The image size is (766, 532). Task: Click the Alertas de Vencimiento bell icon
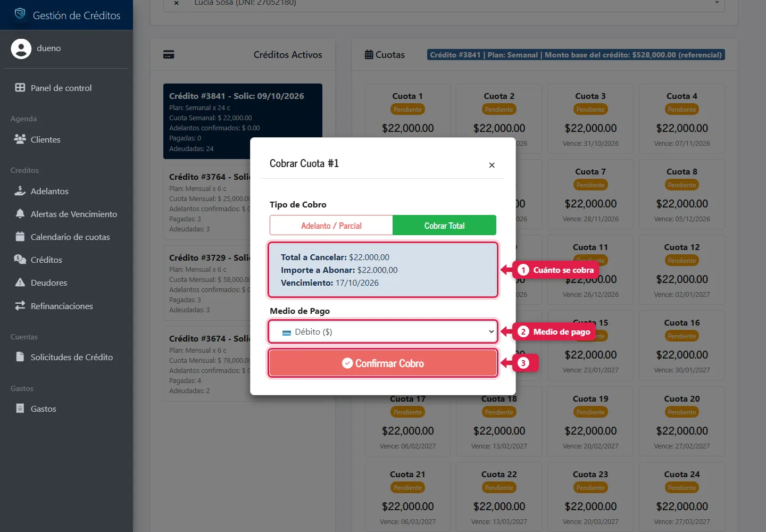pos(20,214)
